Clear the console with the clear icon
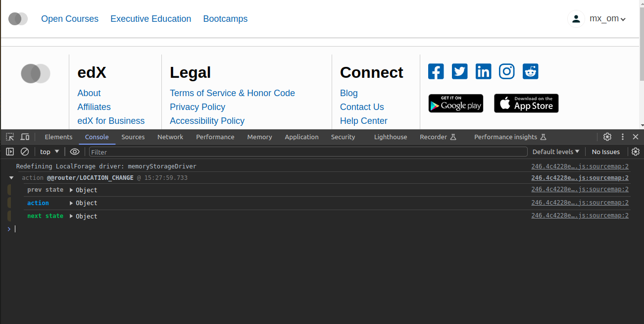Screen dimensions: 644x324 click(24, 152)
